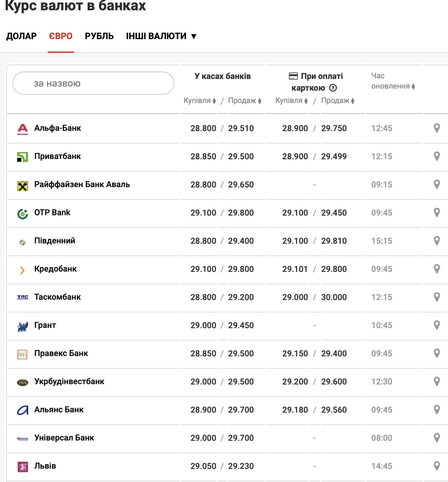Open the Правекс Банк details link
The width and height of the screenshot is (448, 482).
point(61,353)
